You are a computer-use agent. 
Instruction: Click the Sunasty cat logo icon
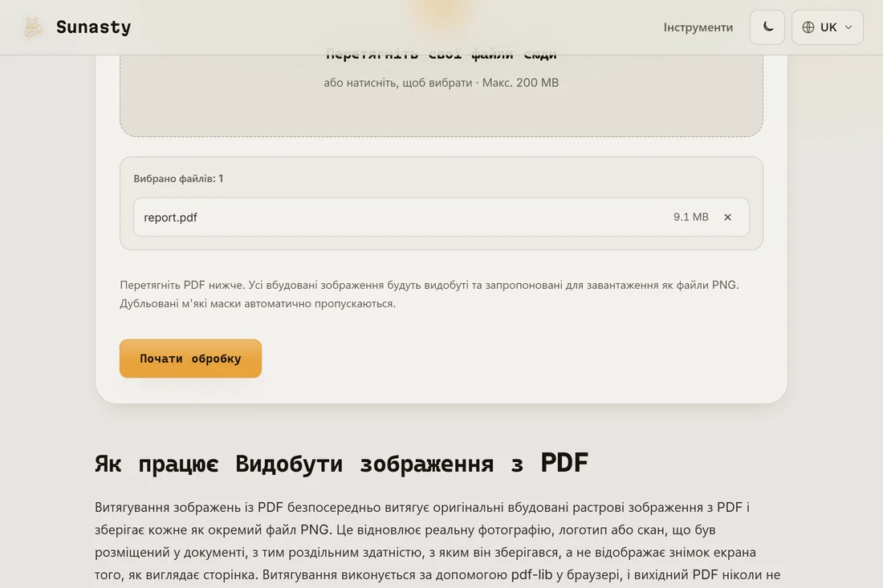[x=33, y=27]
